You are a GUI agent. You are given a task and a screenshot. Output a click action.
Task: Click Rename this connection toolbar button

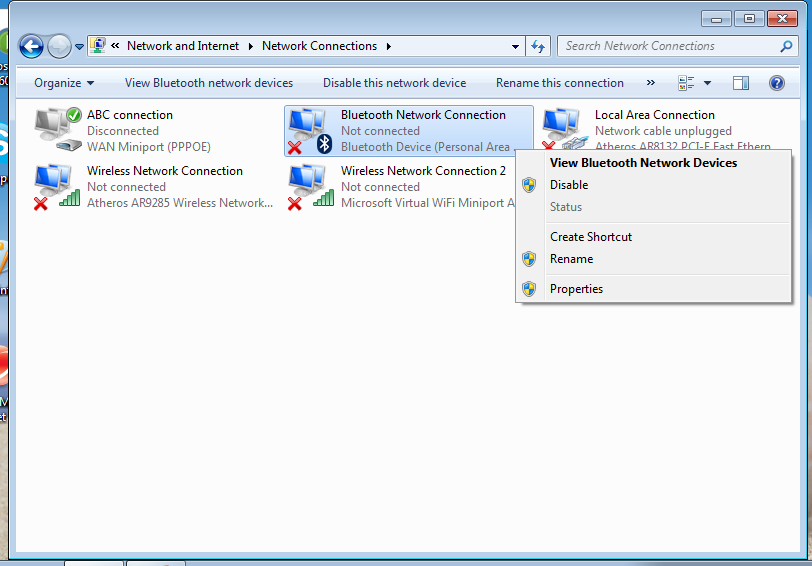pos(560,83)
